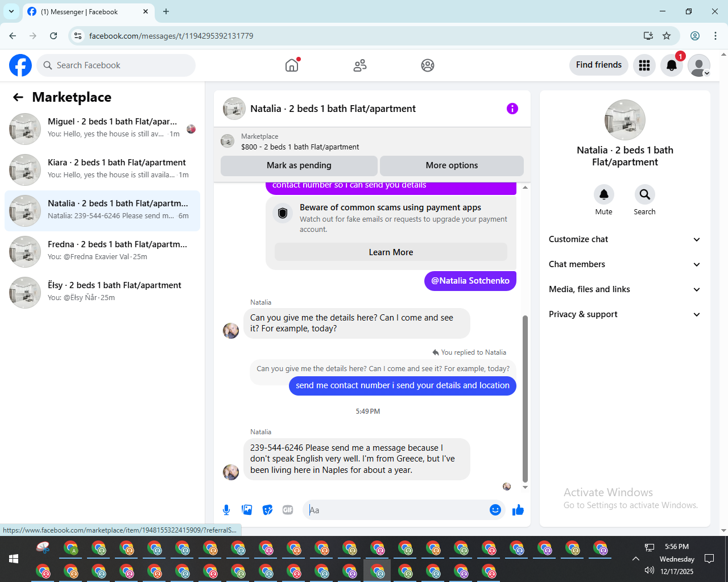Open the account profile menu
This screenshot has width=728, height=582.
click(699, 65)
